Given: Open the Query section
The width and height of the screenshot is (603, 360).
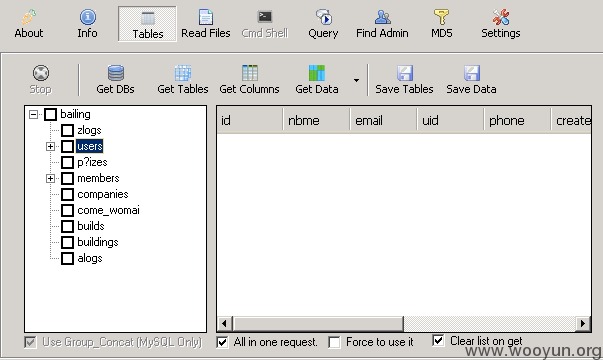Looking at the screenshot, I should pyautogui.click(x=323, y=24).
